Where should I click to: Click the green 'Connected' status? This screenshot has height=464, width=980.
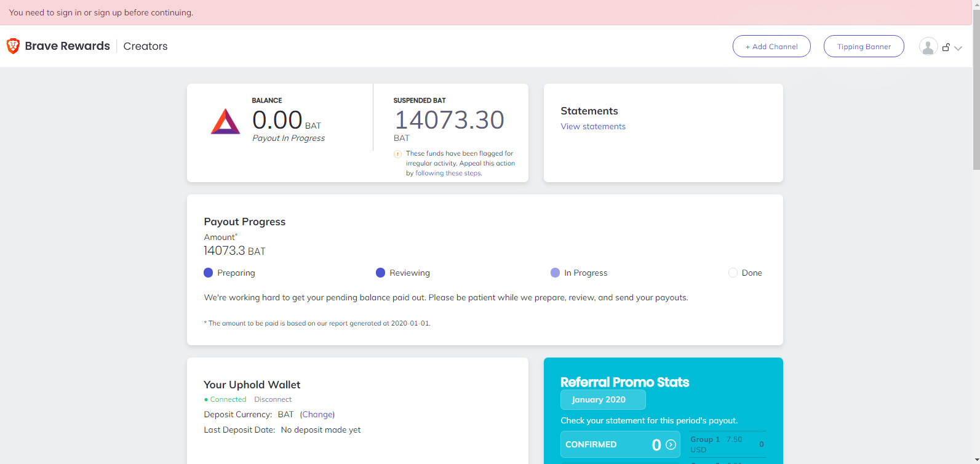(225, 399)
